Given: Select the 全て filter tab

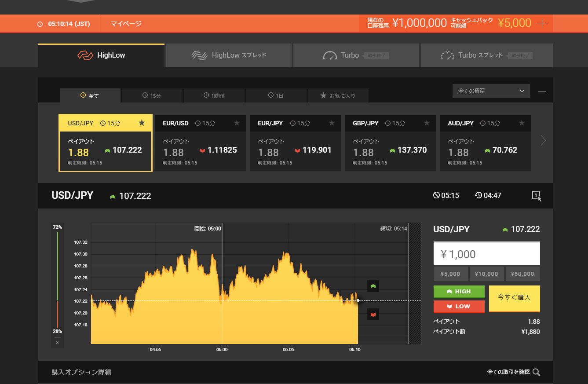Looking at the screenshot, I should [x=90, y=95].
